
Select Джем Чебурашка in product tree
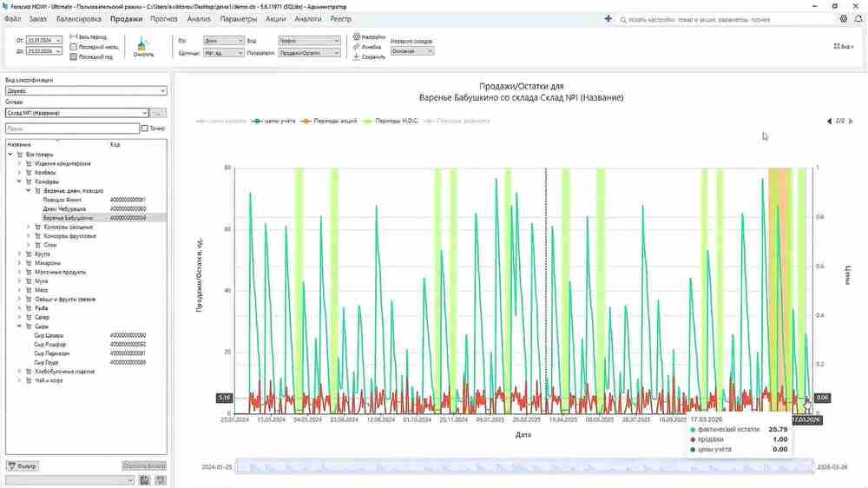tap(64, 208)
